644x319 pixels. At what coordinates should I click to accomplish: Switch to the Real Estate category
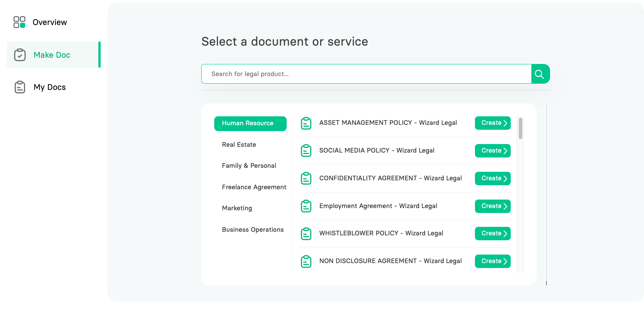pyautogui.click(x=239, y=145)
